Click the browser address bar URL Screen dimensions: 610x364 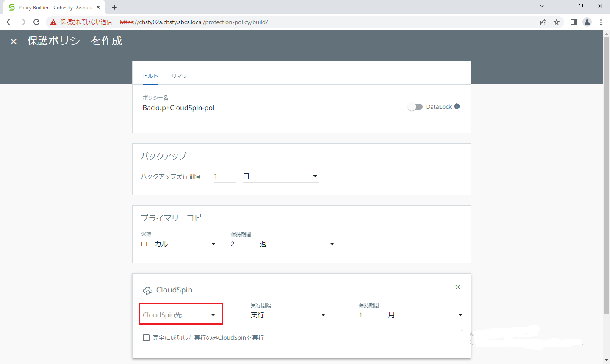click(194, 22)
